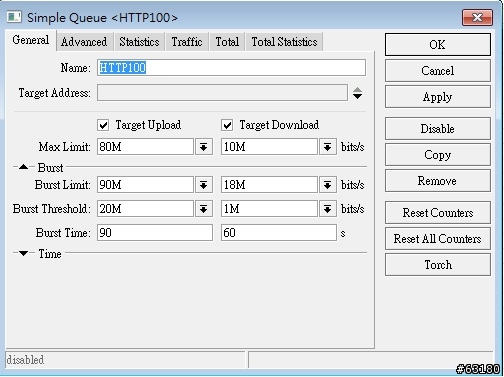Toggle the Target Download checkbox
The width and height of the screenshot is (504, 377).
point(227,125)
